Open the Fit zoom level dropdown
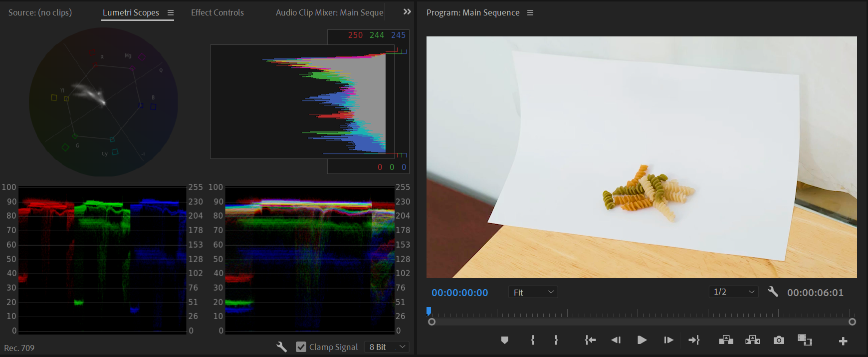The height and width of the screenshot is (357, 868). [x=533, y=292]
